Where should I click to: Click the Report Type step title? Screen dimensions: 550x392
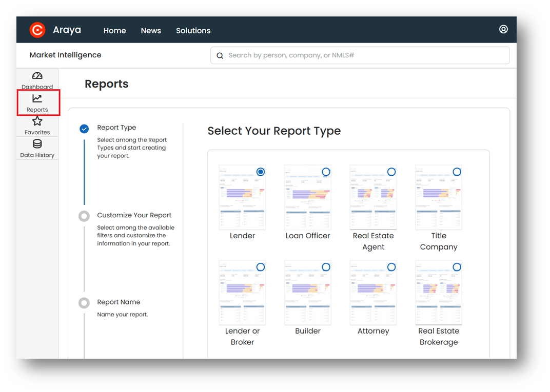point(116,128)
